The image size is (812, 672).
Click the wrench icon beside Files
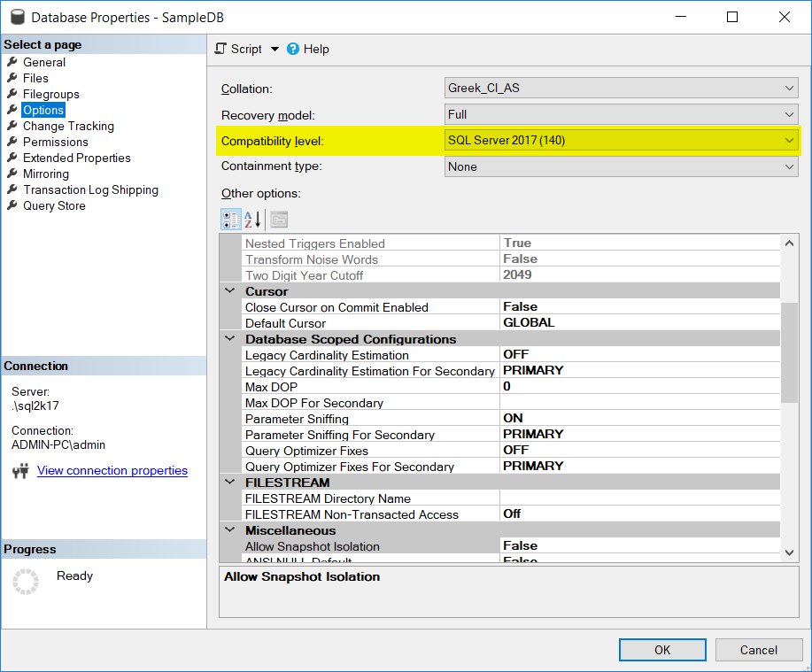tap(12, 78)
